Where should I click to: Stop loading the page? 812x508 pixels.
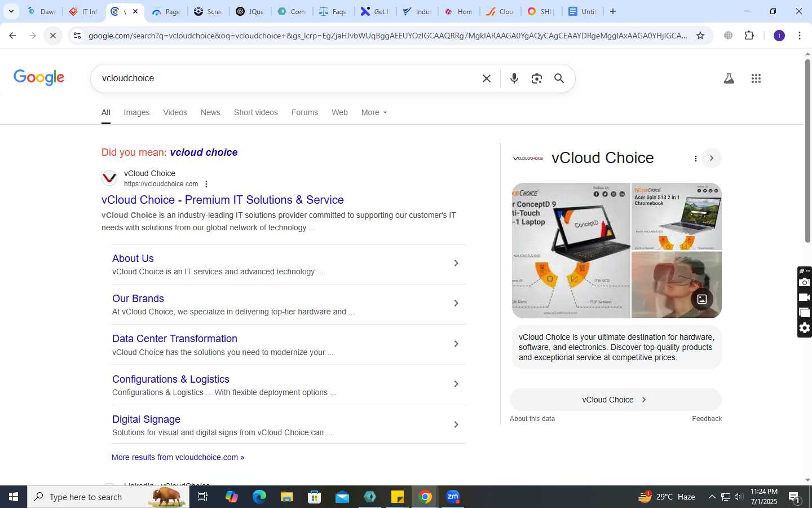click(x=52, y=36)
